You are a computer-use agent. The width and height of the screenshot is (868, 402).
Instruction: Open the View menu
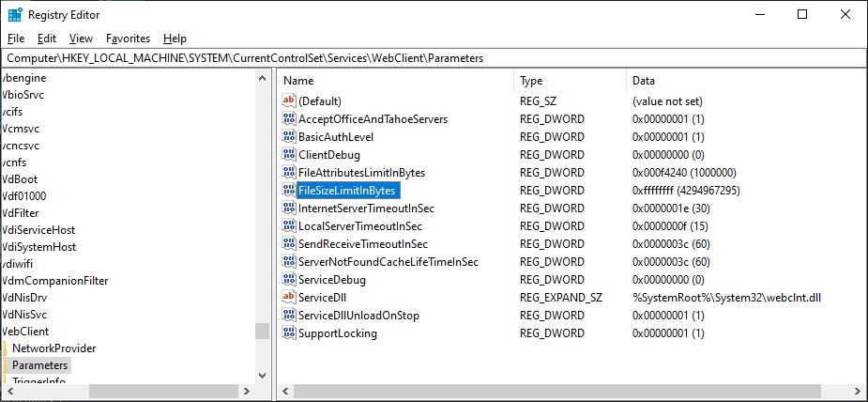click(x=81, y=39)
